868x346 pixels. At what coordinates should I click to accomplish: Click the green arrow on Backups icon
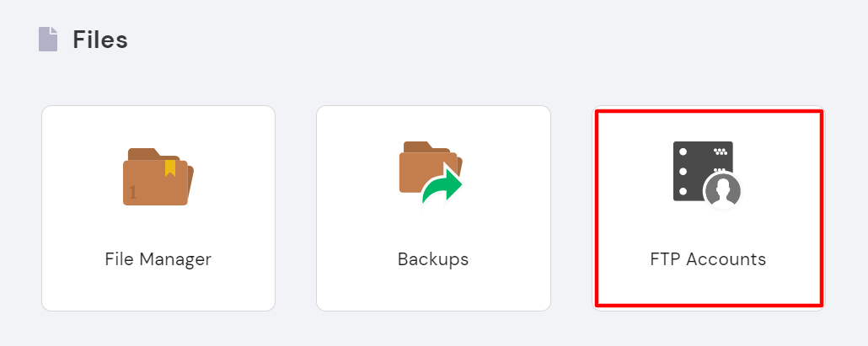tap(445, 185)
